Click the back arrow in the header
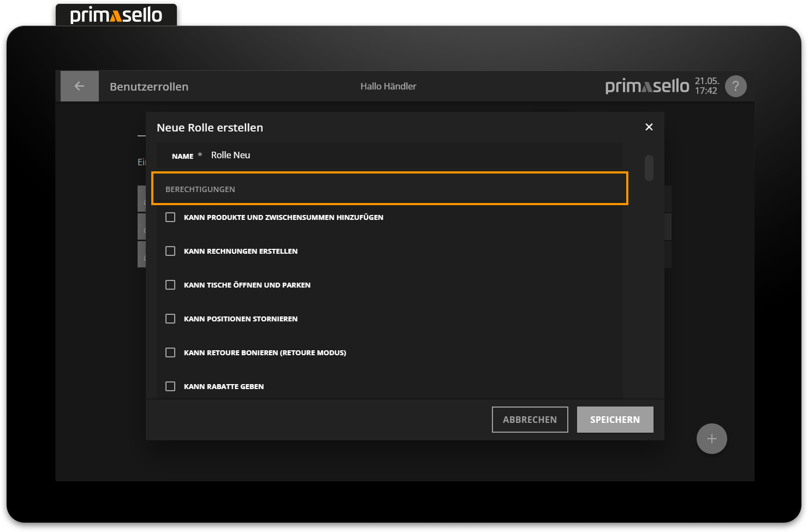Image resolution: width=808 pixels, height=532 pixels. point(79,86)
